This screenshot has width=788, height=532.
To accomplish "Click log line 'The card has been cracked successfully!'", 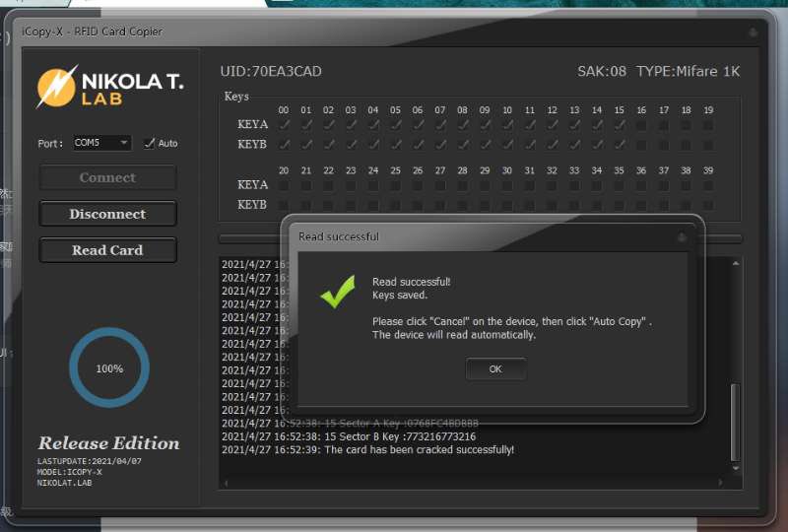I will tap(420, 449).
